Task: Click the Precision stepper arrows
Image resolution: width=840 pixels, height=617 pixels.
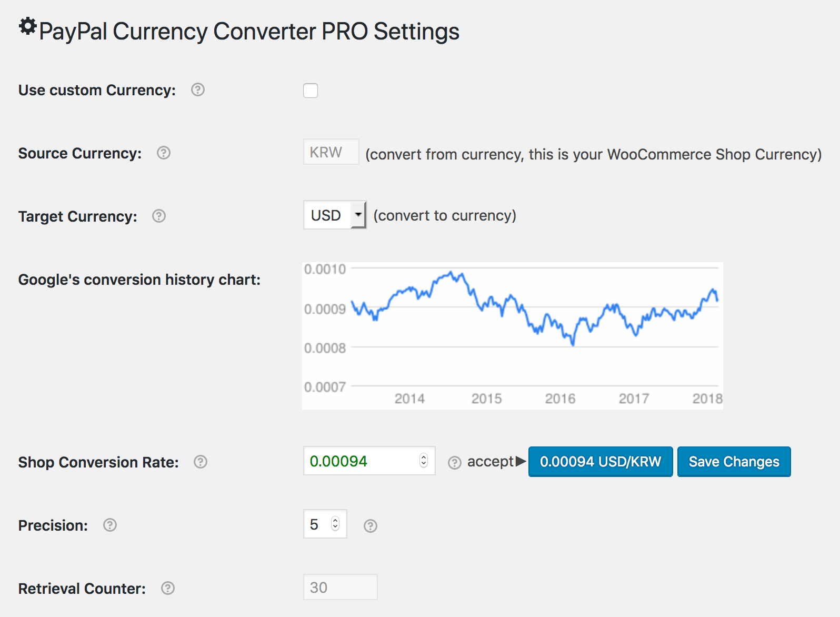Action: click(335, 524)
